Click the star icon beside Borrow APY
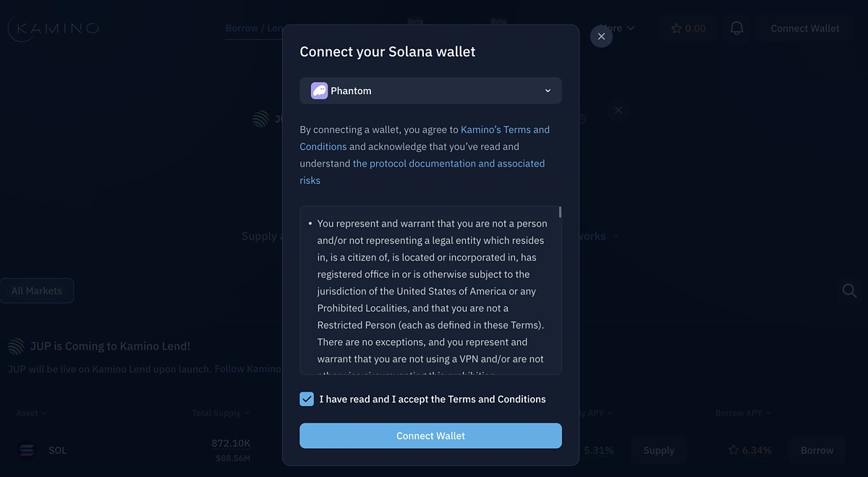The width and height of the screenshot is (868, 477). click(x=733, y=449)
